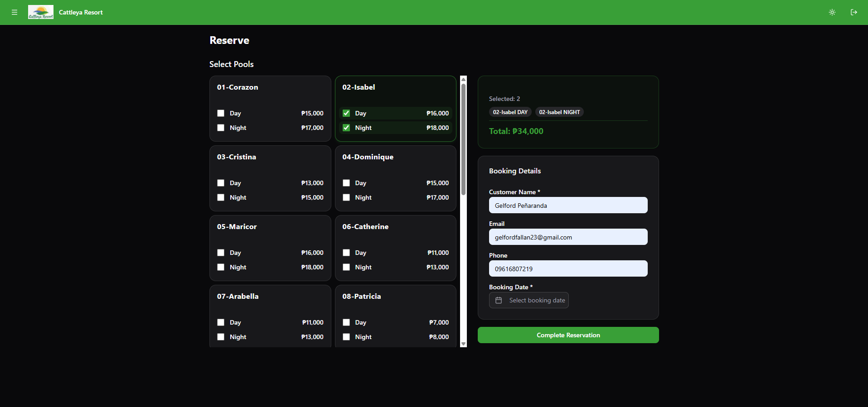Click calendar icon in booking date picker

click(x=499, y=300)
